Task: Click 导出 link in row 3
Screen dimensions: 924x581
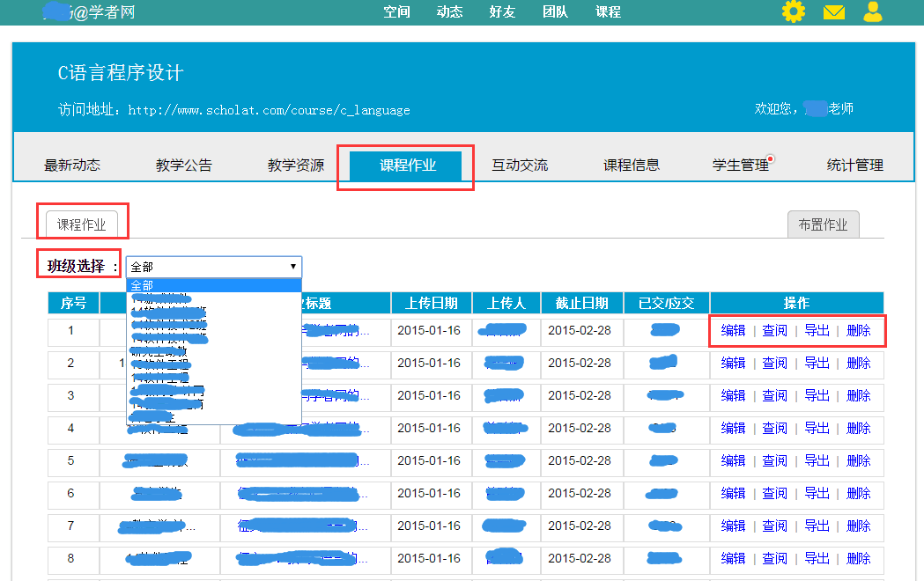Action: coord(817,395)
